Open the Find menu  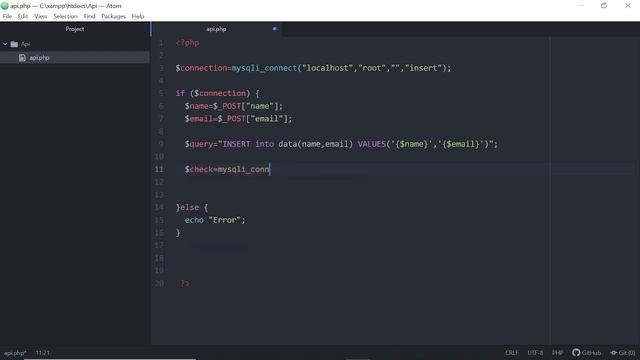click(89, 16)
